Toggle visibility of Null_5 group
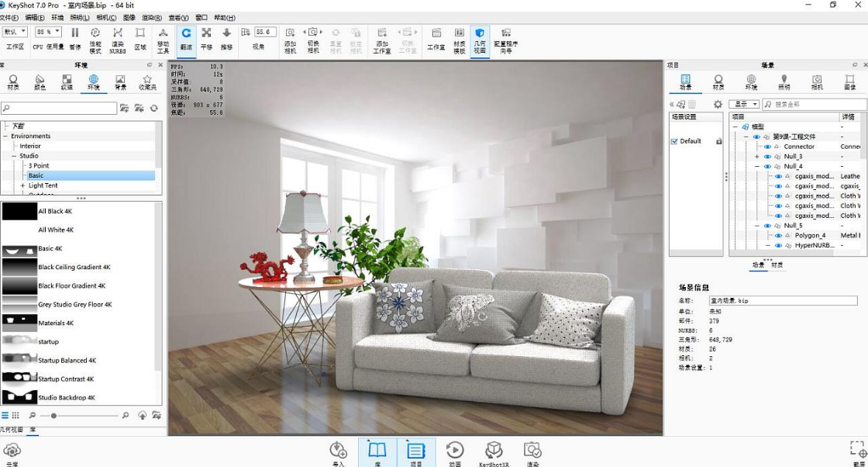The width and height of the screenshot is (868, 467). click(x=767, y=226)
